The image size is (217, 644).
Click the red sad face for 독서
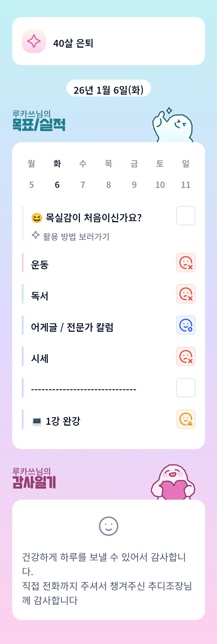pyautogui.click(x=186, y=294)
